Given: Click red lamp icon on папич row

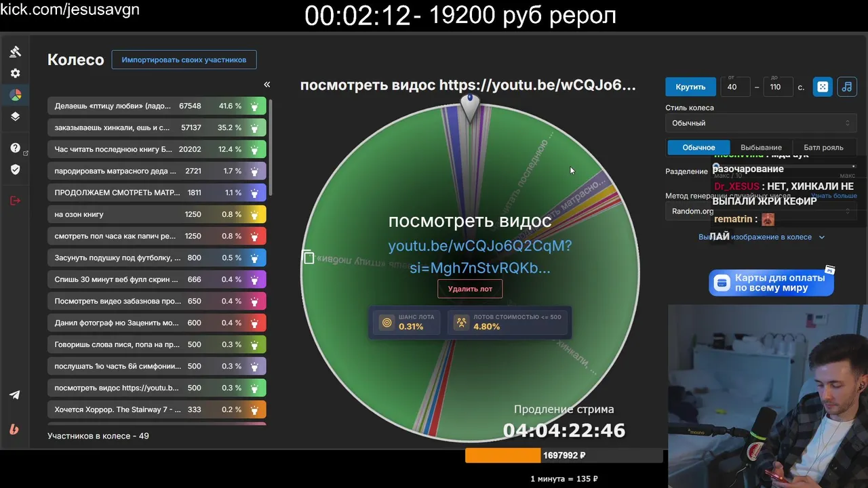Looking at the screenshot, I should 254,236.
